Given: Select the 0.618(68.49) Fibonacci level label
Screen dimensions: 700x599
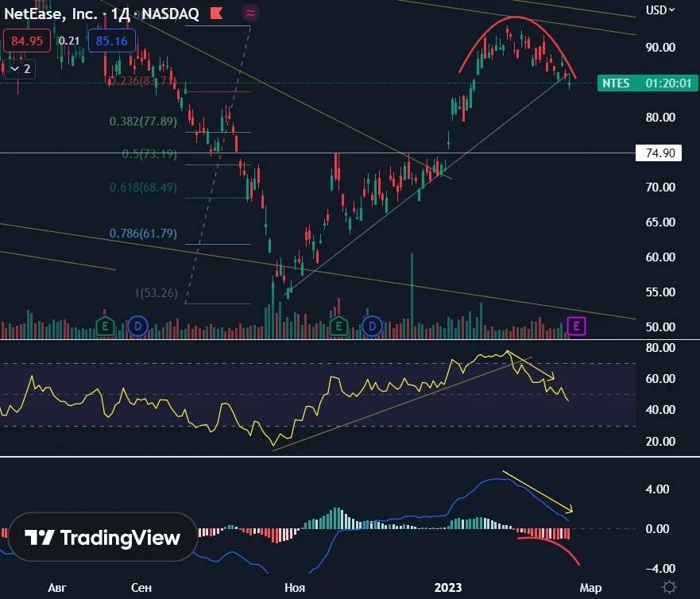Looking at the screenshot, I should pyautogui.click(x=143, y=187).
